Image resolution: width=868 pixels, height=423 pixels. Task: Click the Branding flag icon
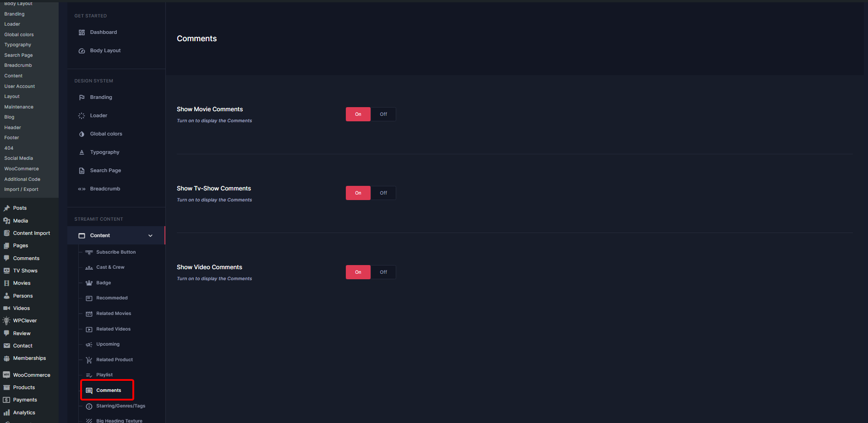pyautogui.click(x=82, y=98)
